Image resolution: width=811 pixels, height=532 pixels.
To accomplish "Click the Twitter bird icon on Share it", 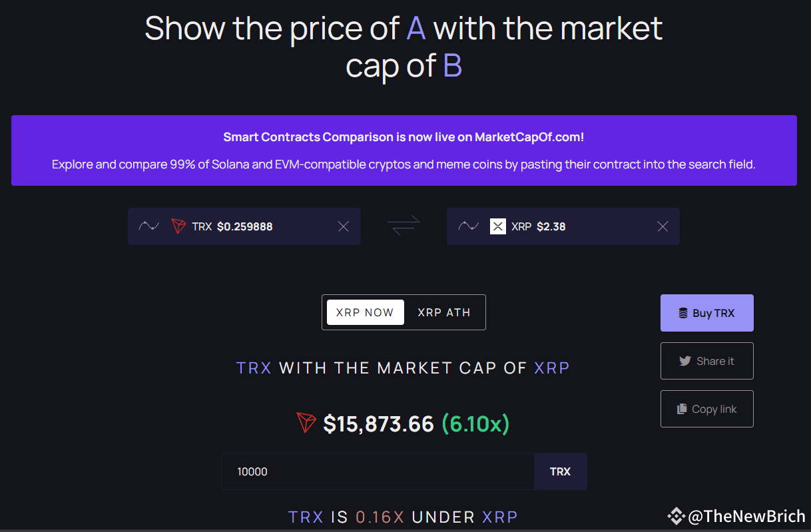I will (x=685, y=360).
